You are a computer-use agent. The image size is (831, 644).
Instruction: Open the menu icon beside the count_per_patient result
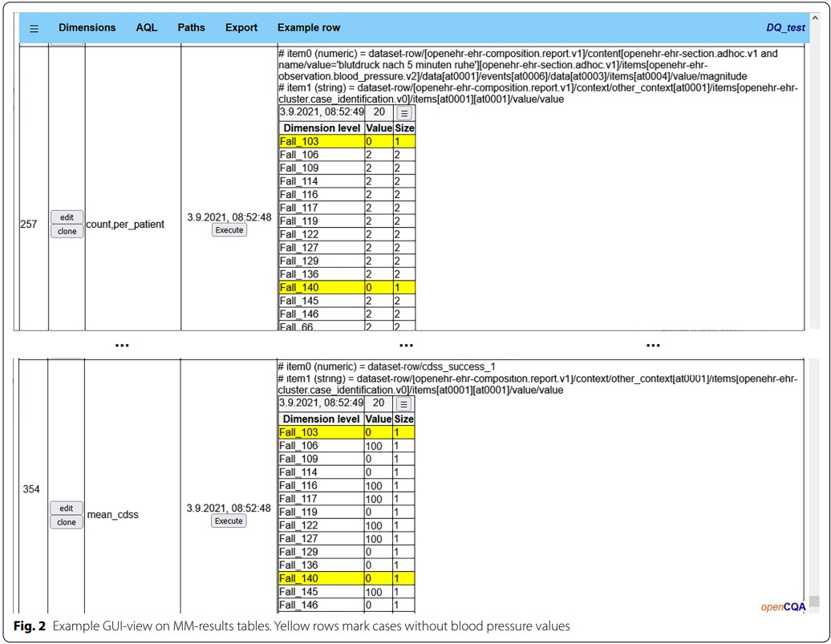(404, 113)
